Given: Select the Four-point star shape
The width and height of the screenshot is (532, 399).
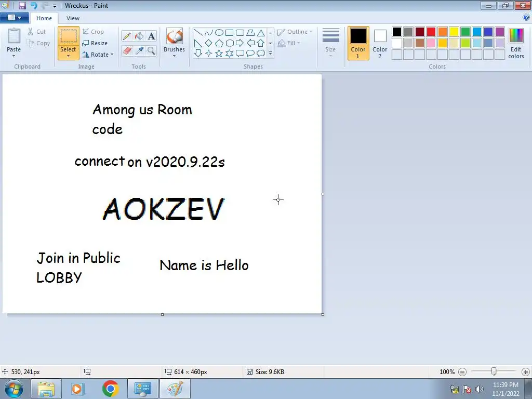Looking at the screenshot, I should 209,54.
